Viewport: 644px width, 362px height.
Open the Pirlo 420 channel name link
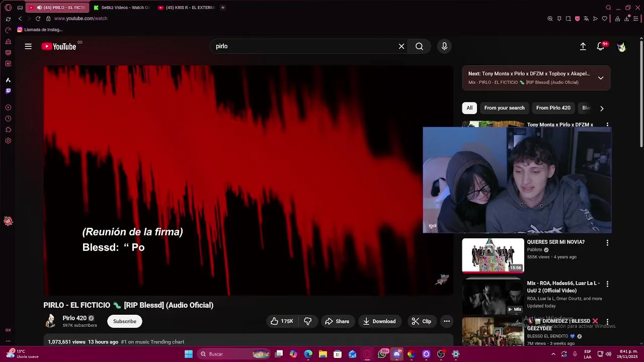click(x=74, y=318)
